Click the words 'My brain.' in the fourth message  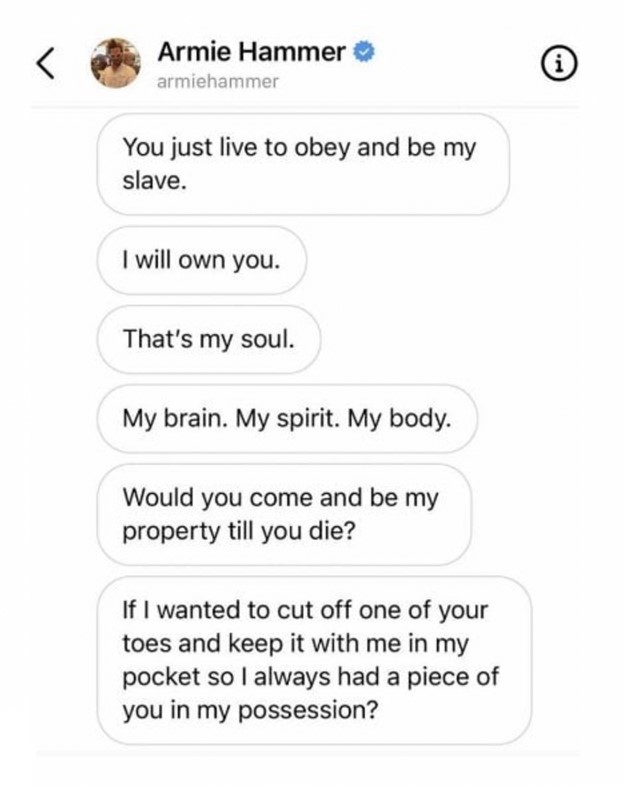[x=175, y=419]
